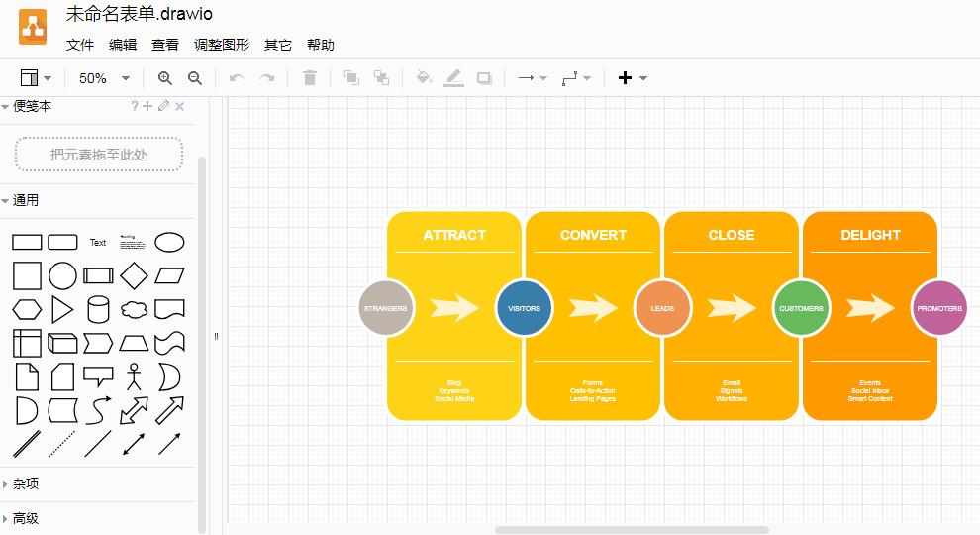Select the Text shape in palette

97,242
